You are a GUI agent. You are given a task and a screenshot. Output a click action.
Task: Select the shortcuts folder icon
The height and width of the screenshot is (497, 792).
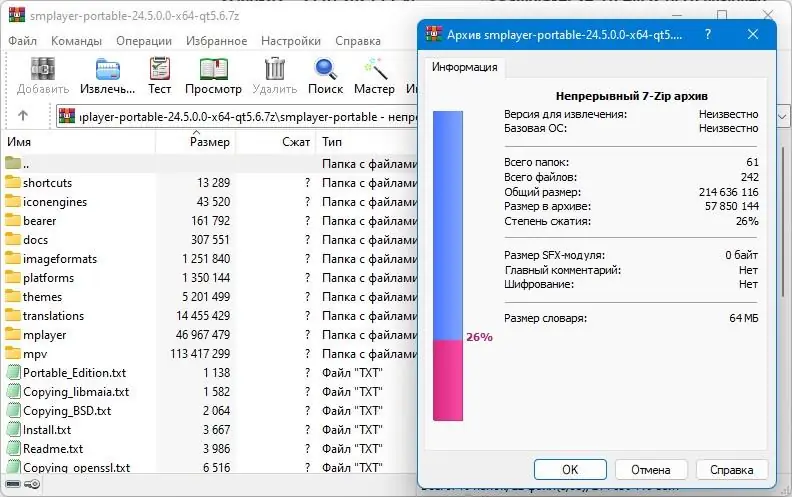(x=13, y=182)
